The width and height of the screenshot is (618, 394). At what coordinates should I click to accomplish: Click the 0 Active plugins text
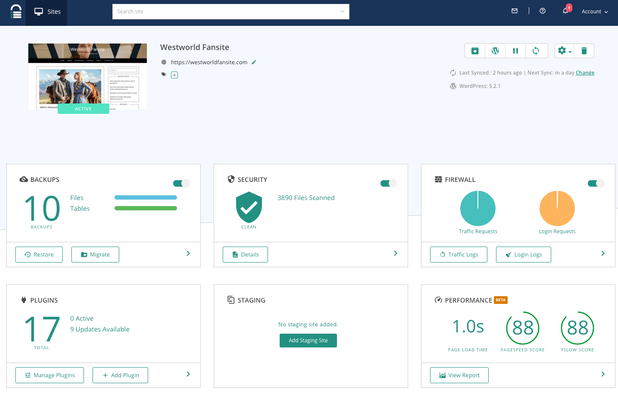(x=82, y=318)
